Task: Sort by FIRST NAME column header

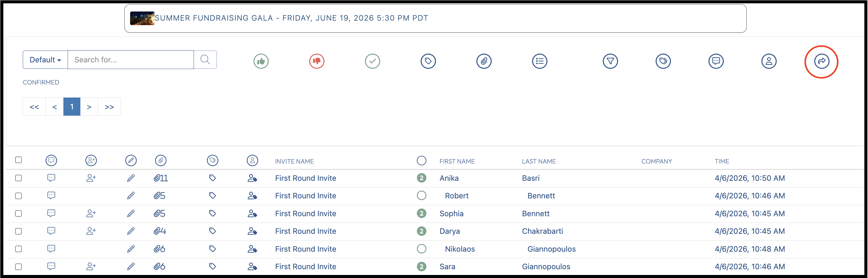Action: [457, 161]
